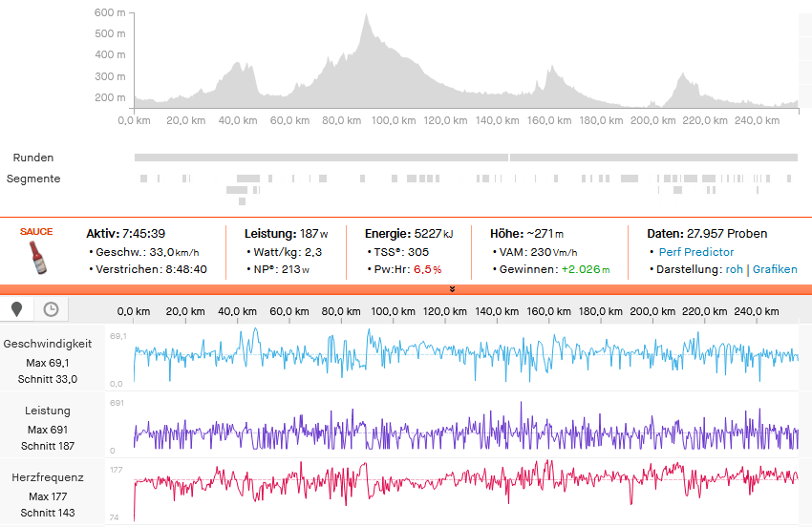Select the 'Grafiken' display option
Image resolution: width=812 pixels, height=527 pixels.
coord(775,269)
